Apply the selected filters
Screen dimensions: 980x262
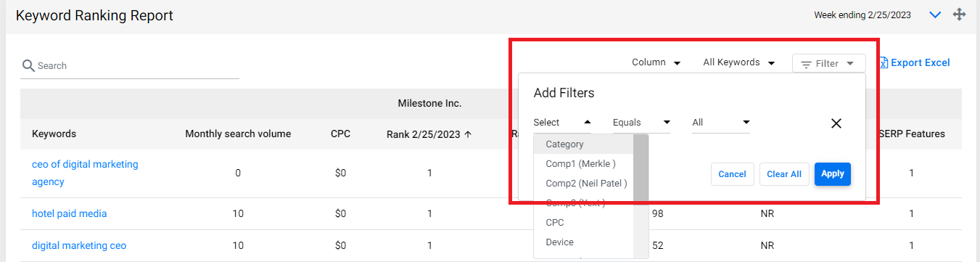click(833, 174)
